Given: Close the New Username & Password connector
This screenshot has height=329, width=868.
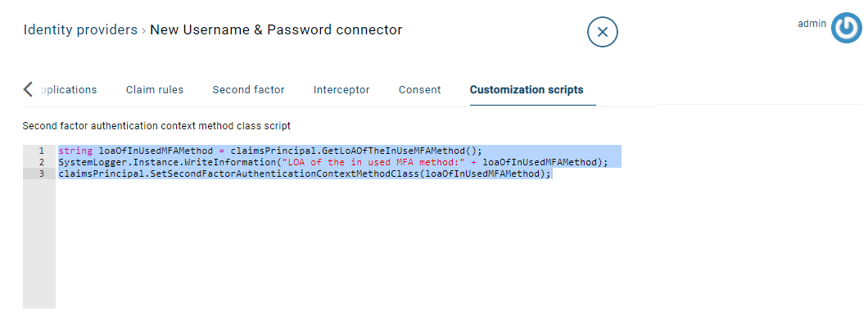Looking at the screenshot, I should coord(603,32).
